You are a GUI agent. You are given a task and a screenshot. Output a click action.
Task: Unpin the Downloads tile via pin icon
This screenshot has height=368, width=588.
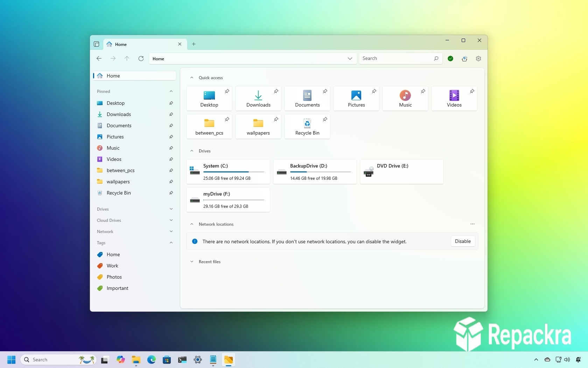pos(276,91)
